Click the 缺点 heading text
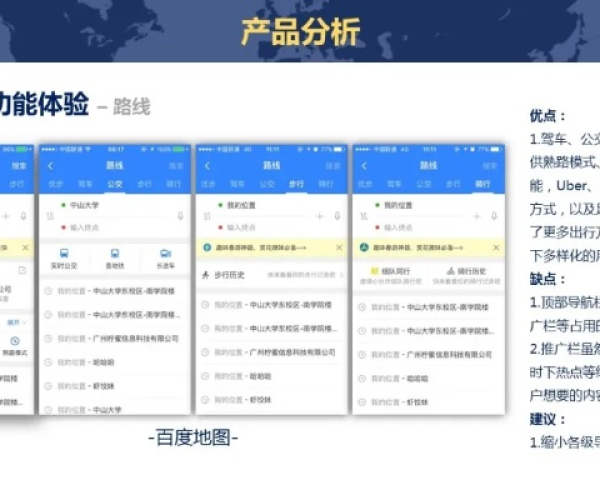Screen dimensions: 600x500 [548, 279]
